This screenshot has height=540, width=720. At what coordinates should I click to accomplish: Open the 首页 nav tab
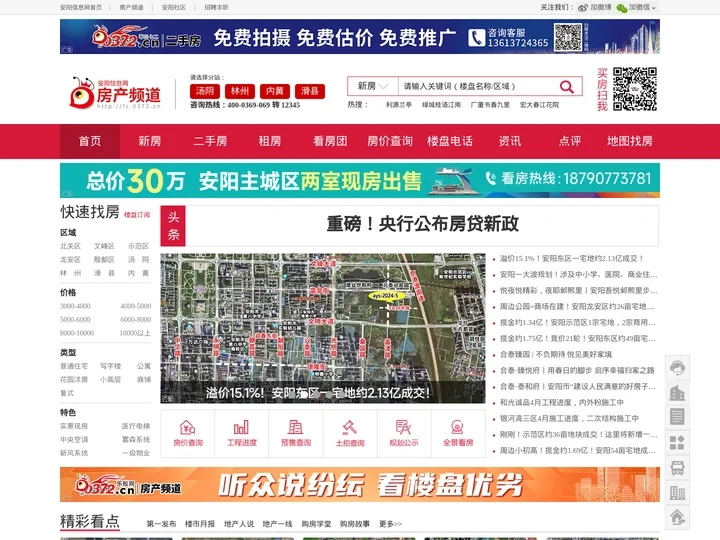(90, 141)
